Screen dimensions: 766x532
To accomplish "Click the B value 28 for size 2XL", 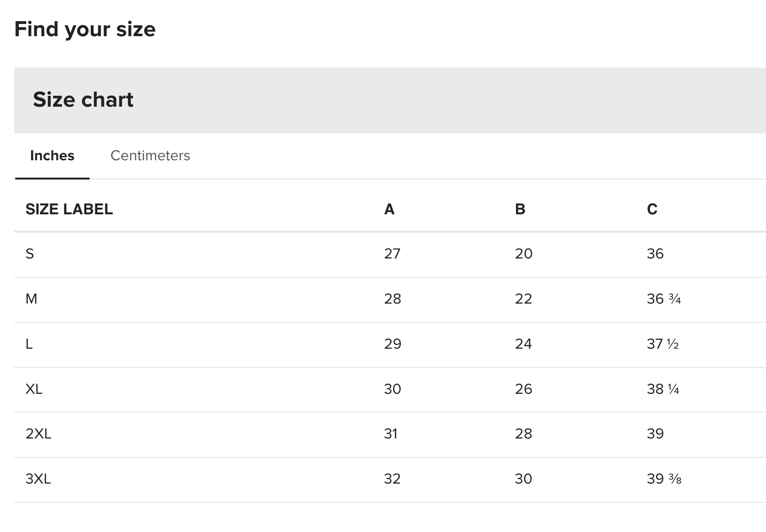I will coord(524,434).
